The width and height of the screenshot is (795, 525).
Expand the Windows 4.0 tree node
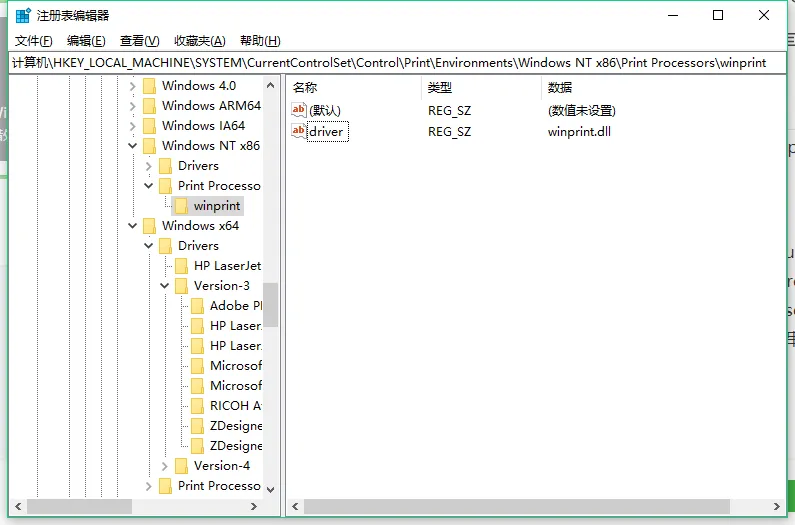[x=133, y=86]
